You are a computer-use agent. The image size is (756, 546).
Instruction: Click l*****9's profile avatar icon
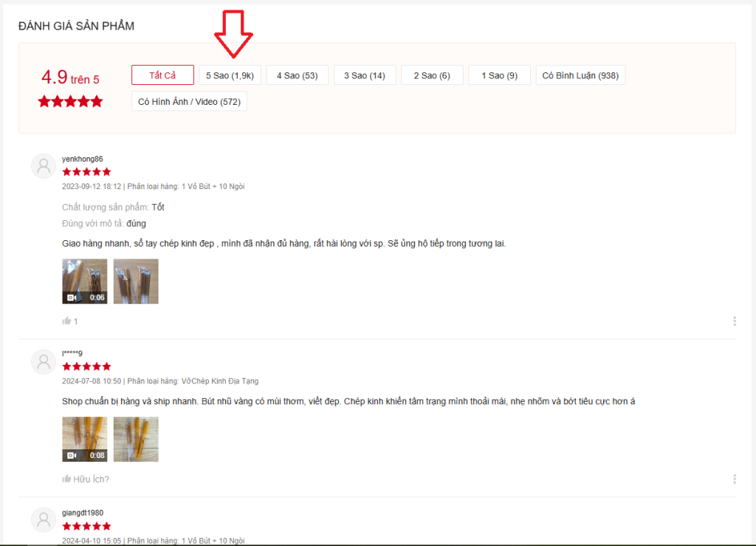tap(44, 361)
